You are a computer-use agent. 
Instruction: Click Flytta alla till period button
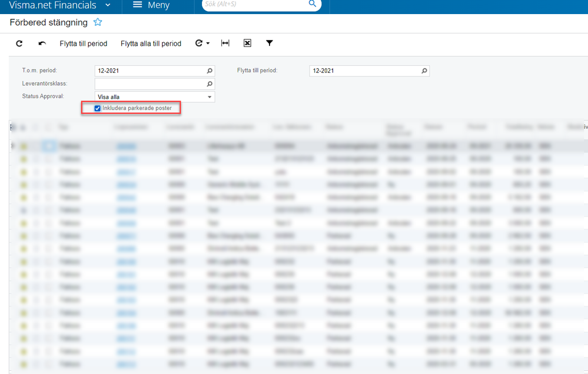[x=151, y=44]
